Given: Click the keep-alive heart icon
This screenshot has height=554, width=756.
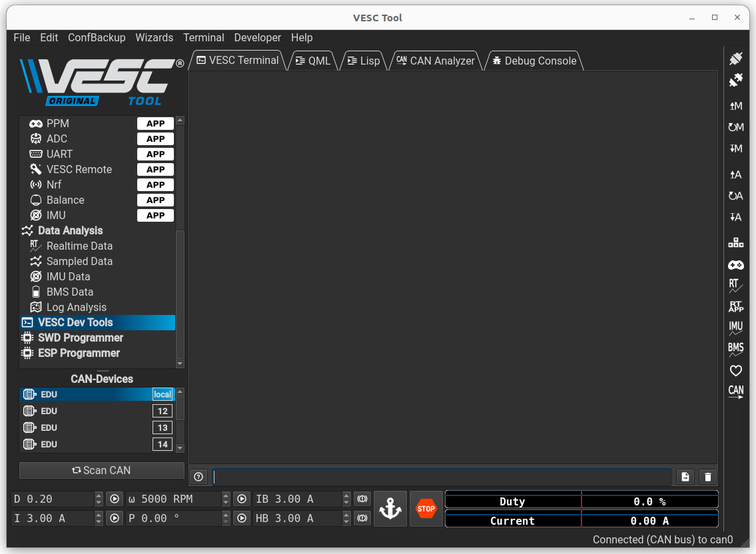Looking at the screenshot, I should [x=735, y=370].
